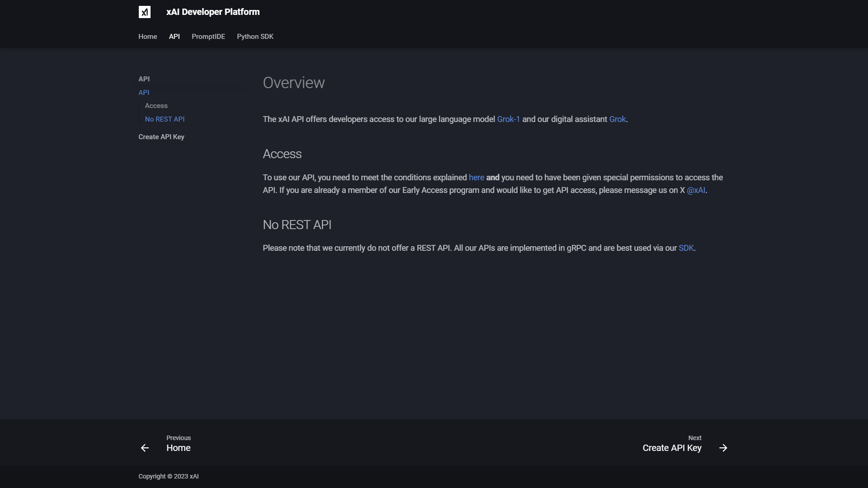Go to Previous page Home in footer

[x=179, y=444]
